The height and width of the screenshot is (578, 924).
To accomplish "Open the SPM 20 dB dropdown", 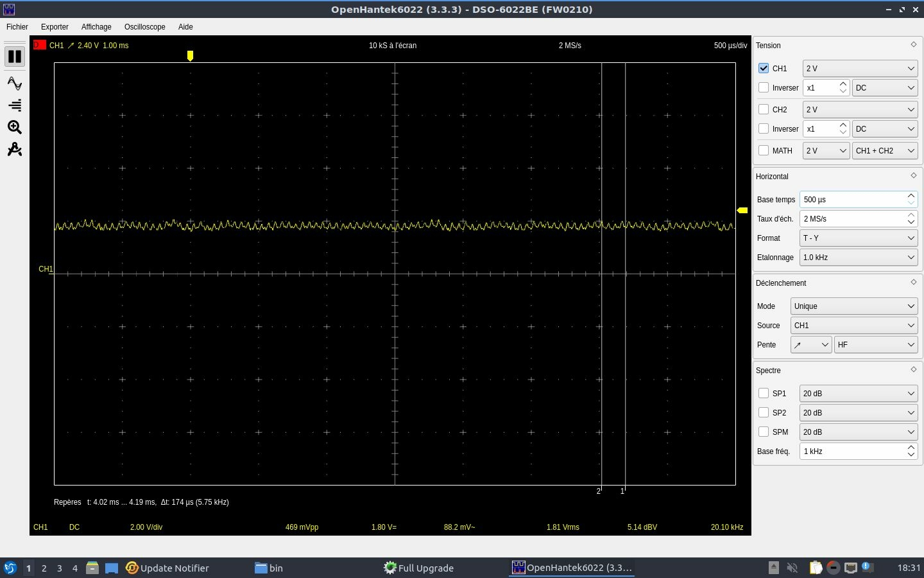I will [x=859, y=432].
